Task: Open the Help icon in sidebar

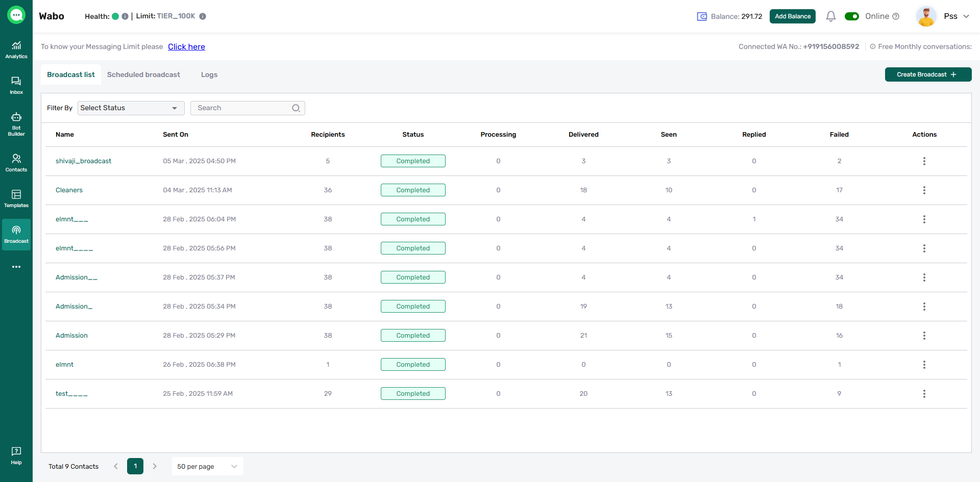Action: tap(16, 456)
